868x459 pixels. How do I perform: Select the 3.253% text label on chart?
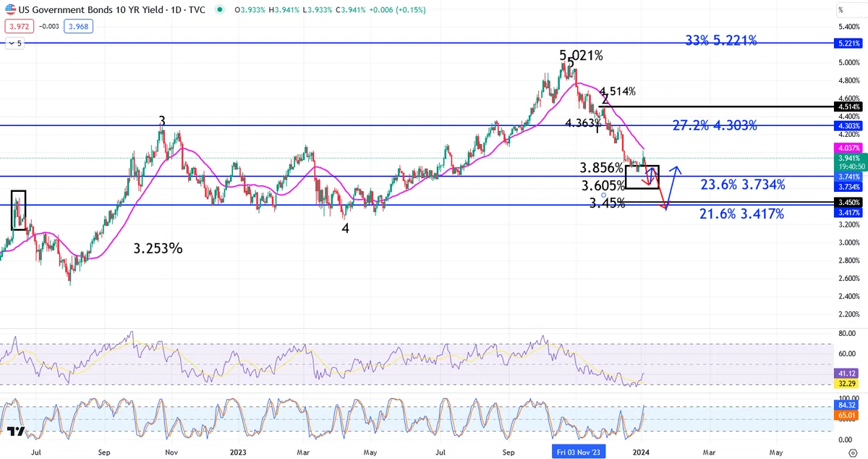pyautogui.click(x=158, y=248)
